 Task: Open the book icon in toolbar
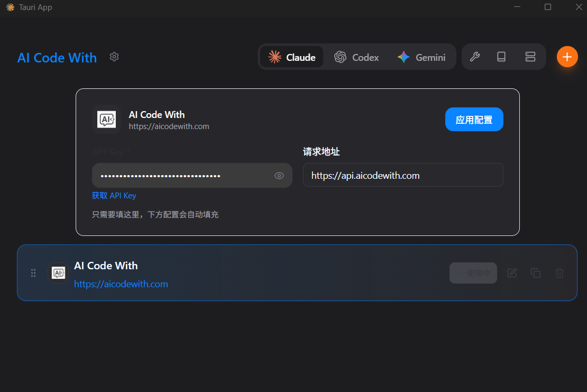[x=501, y=57]
